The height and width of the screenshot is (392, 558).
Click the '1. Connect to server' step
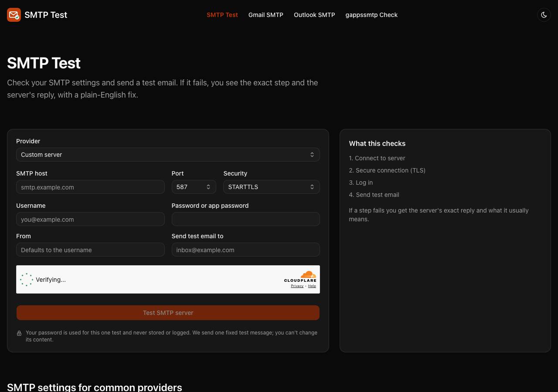point(377,158)
